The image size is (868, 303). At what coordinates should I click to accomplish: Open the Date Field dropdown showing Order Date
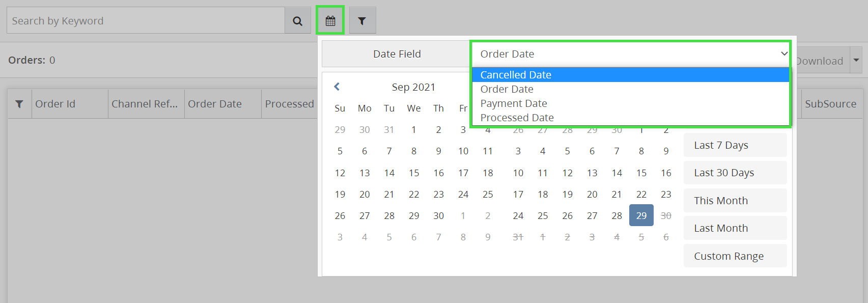tap(630, 54)
